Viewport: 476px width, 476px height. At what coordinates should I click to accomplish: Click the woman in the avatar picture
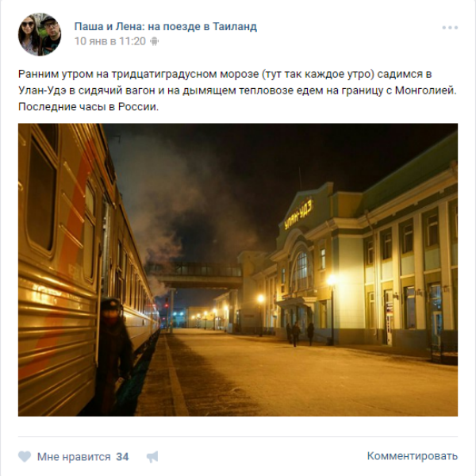[29, 36]
